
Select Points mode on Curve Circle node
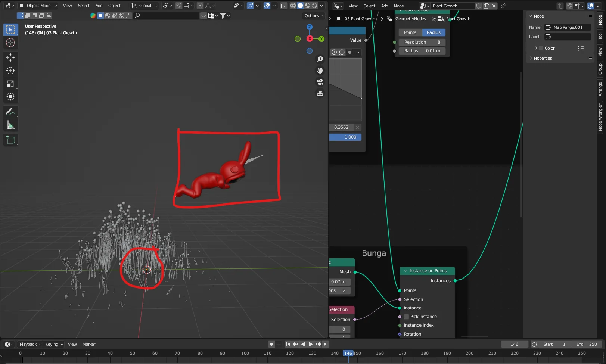pyautogui.click(x=410, y=32)
